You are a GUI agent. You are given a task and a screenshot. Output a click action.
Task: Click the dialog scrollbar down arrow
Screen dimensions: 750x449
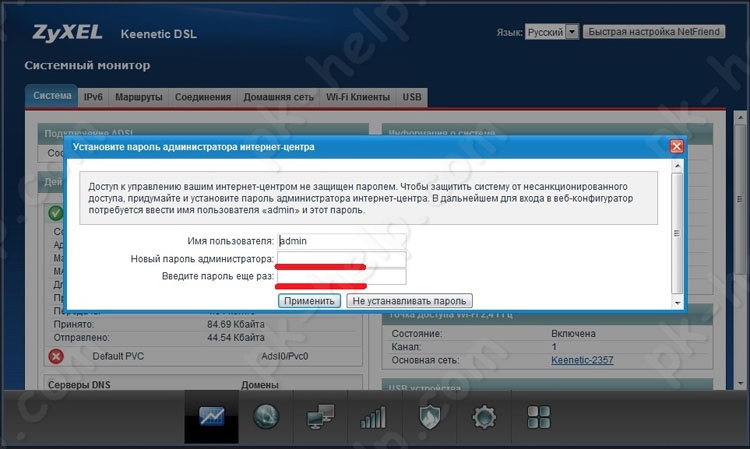tap(677, 303)
